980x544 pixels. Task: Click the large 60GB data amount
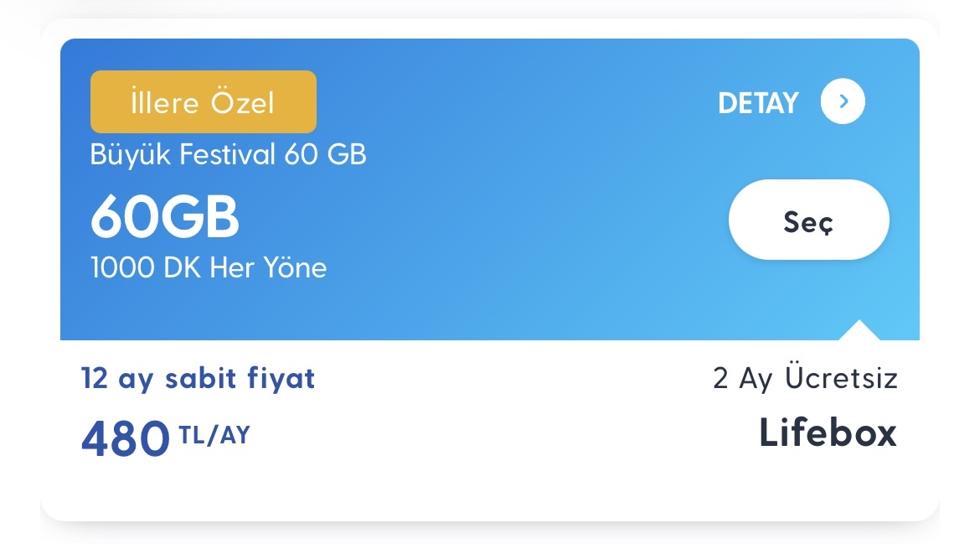click(165, 216)
